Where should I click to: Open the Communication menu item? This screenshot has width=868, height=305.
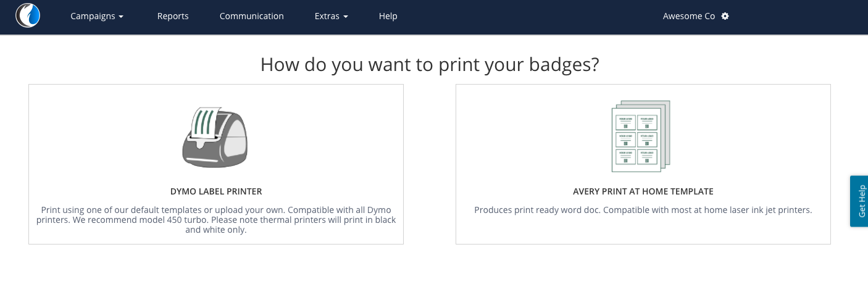[x=252, y=16]
